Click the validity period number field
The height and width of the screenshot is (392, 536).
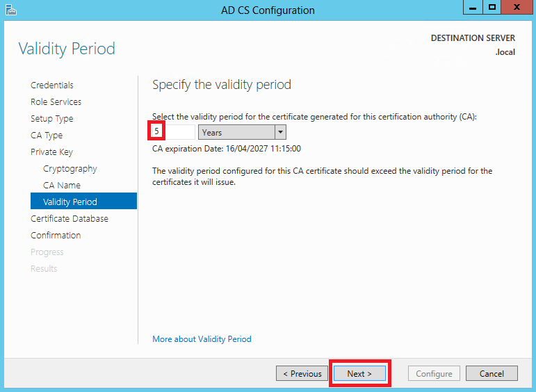click(172, 132)
